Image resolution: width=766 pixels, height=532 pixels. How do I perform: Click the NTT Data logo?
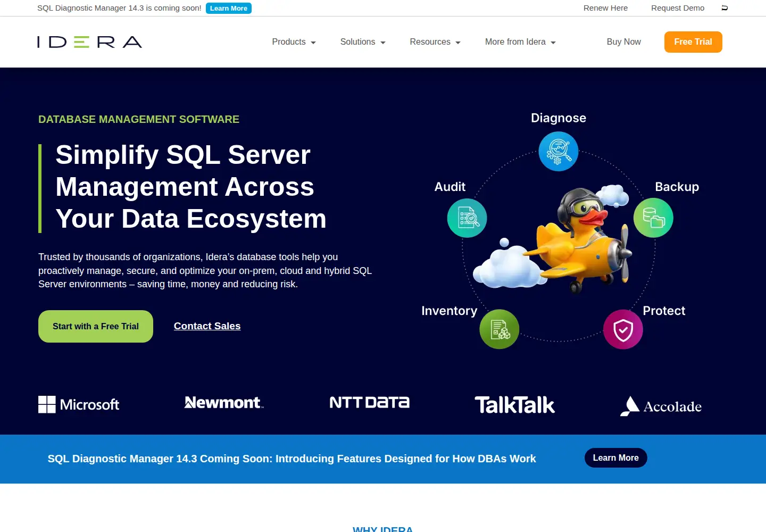pyautogui.click(x=369, y=402)
